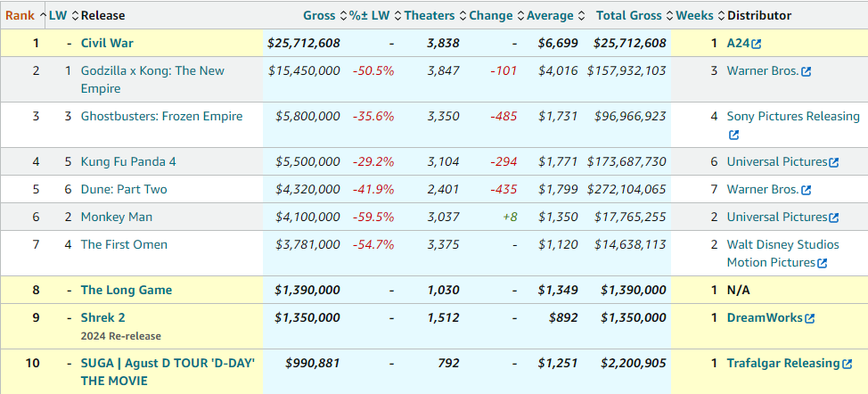
Task: Open A24 distributor external link icon
Action: (x=757, y=44)
